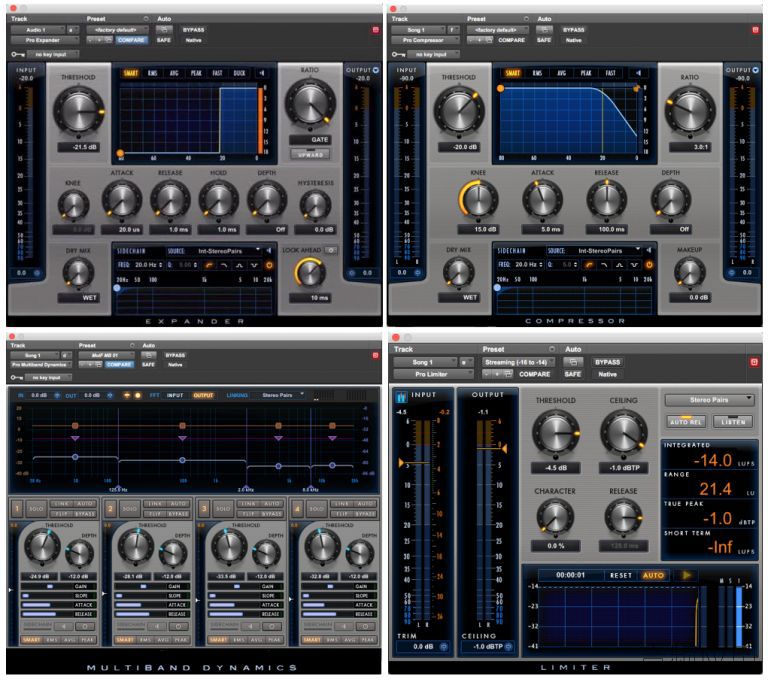Toggle BYPASS for band 2 in Multiband Dynamics
This screenshot has width=768, height=682.
click(x=178, y=514)
